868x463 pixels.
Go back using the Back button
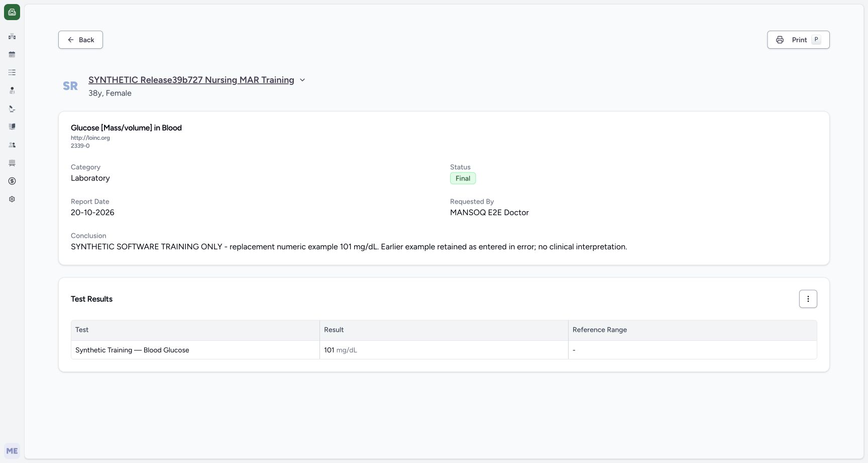point(80,40)
